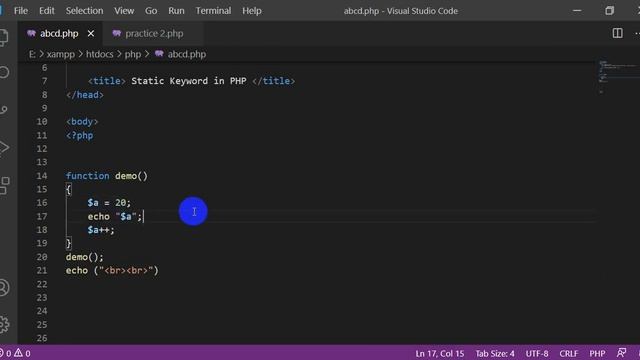Click the abcd.php breadcrumb item
Image resolution: width=640 pixels, height=360 pixels.
coord(187,54)
